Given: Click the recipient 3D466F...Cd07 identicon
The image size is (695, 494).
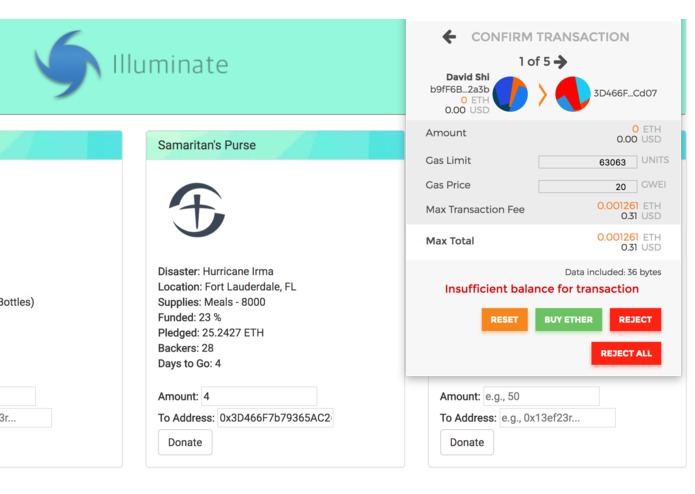Looking at the screenshot, I should [x=573, y=94].
